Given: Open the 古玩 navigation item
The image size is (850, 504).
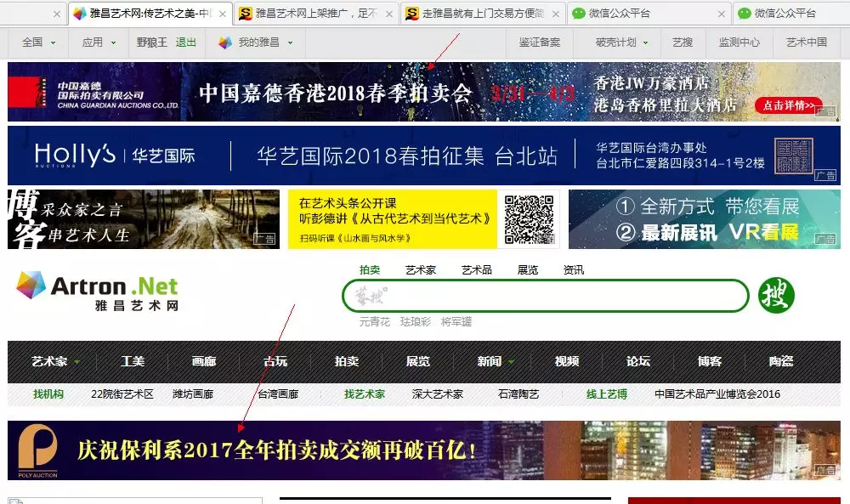Looking at the screenshot, I should click(x=275, y=361).
